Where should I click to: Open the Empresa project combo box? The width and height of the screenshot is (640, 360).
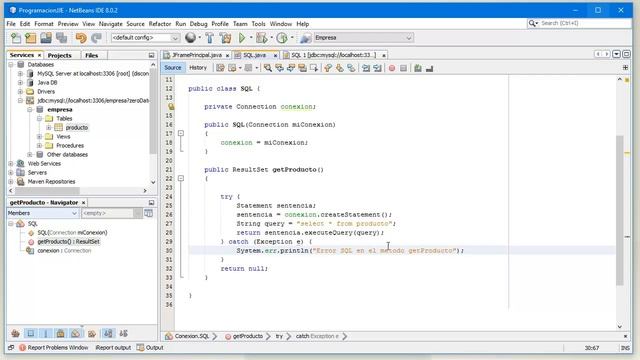[x=363, y=38]
